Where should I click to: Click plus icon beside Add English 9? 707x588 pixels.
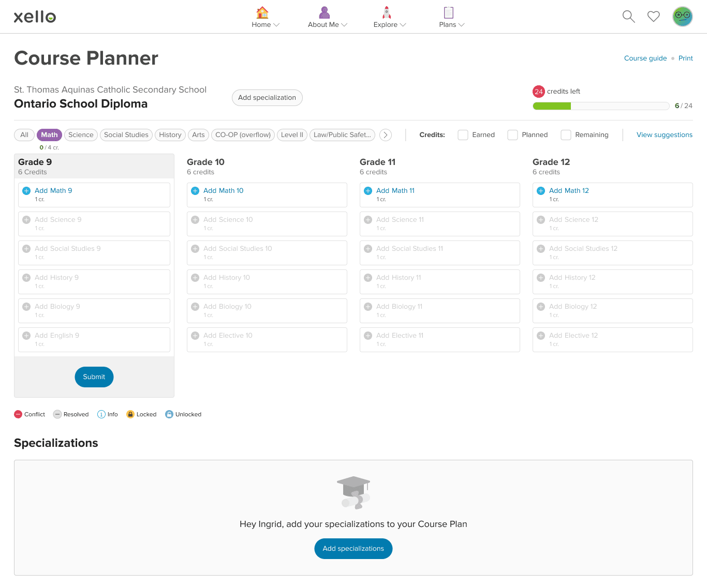[26, 336]
